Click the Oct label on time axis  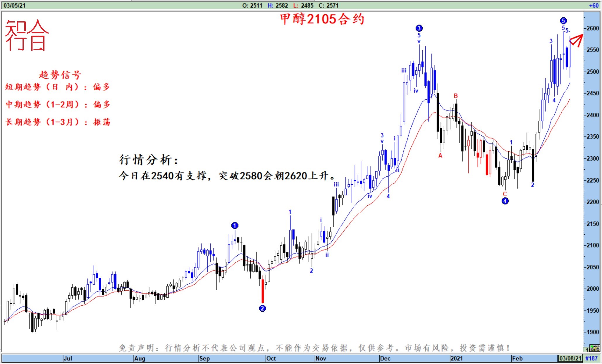pyautogui.click(x=271, y=358)
